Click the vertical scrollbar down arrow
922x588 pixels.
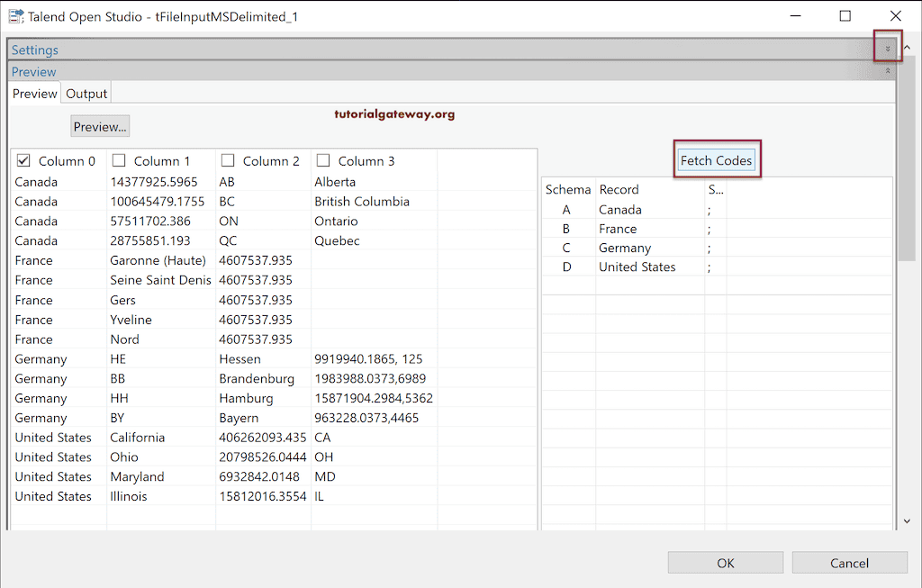(x=907, y=520)
